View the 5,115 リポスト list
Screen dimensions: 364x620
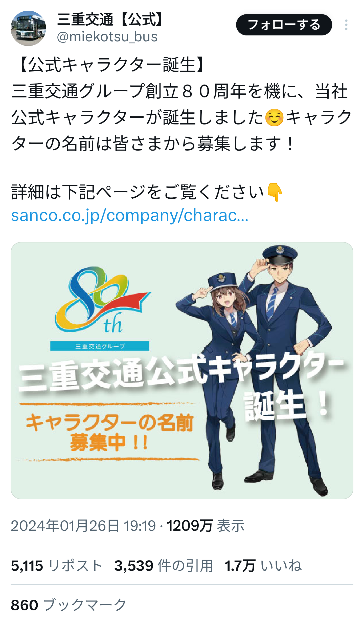tap(57, 566)
